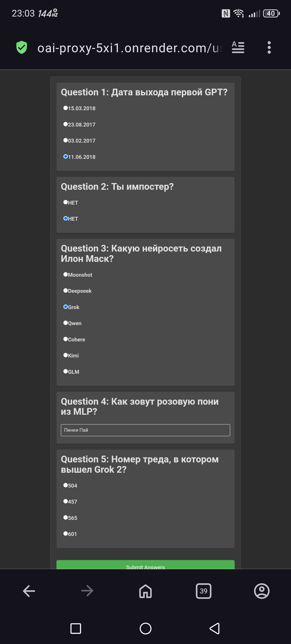The image size is (291, 644).
Task: Choose the 23.08.2017 radio option
Action: click(65, 124)
